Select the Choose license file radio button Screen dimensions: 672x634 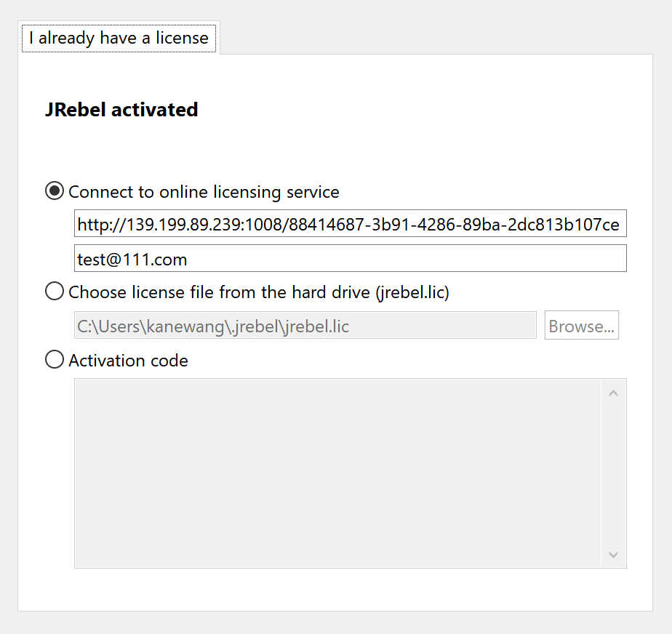click(x=55, y=292)
